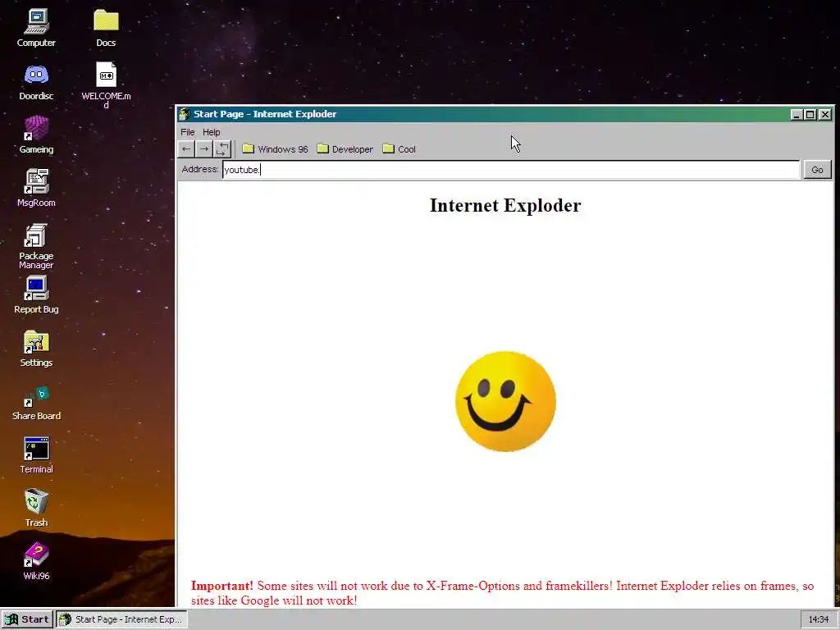
Task: Launch the Report Bug shortcut
Action: click(x=36, y=294)
